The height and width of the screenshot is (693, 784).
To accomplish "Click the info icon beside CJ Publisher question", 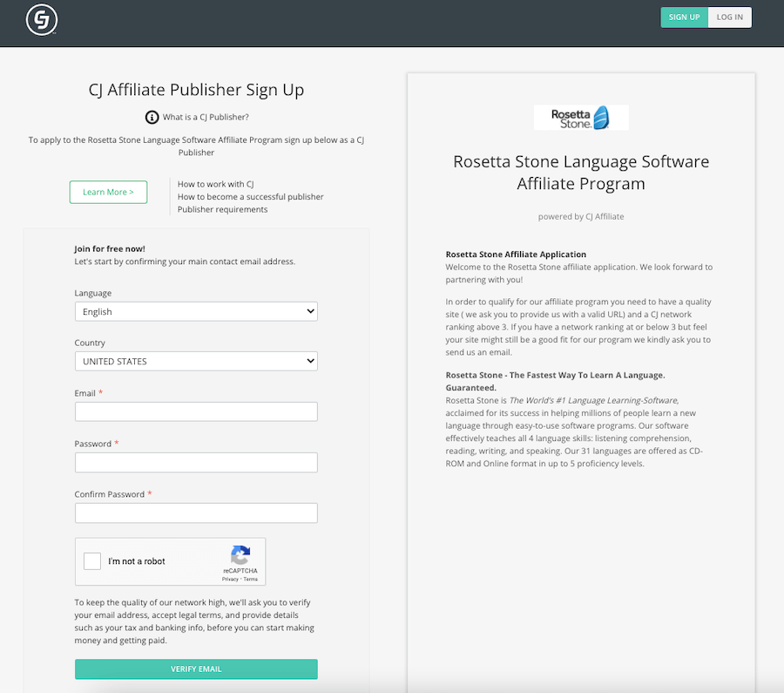I will [152, 117].
